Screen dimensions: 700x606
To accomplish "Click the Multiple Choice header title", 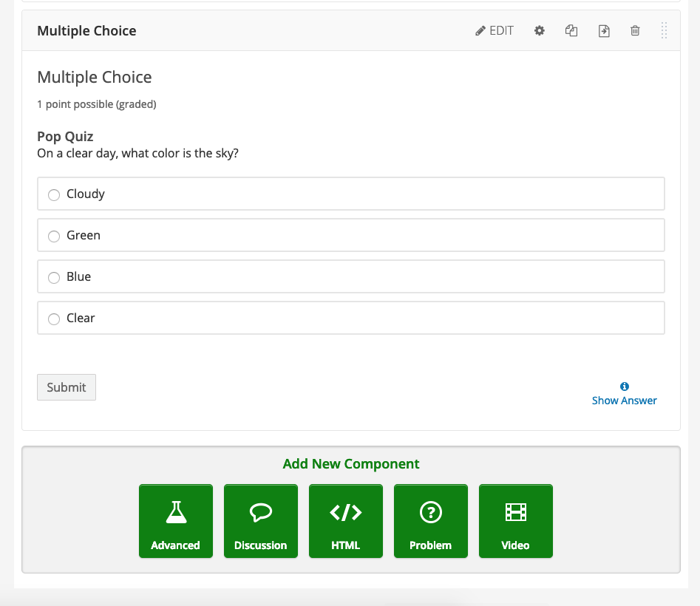I will [87, 31].
